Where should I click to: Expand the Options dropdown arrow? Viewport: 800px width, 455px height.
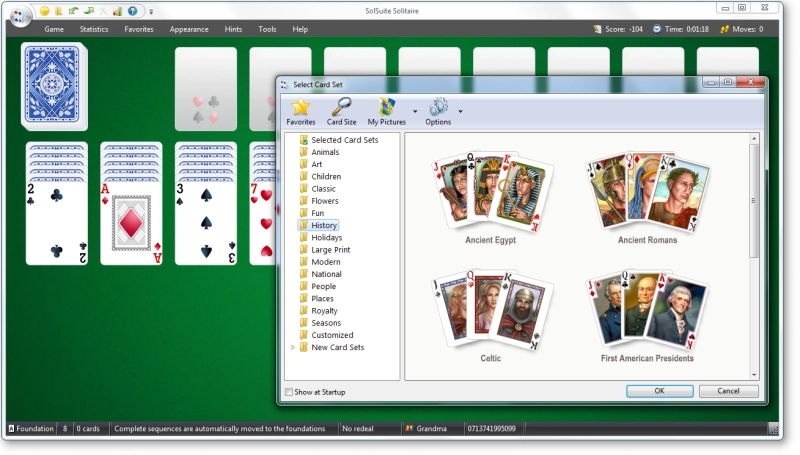[460, 111]
